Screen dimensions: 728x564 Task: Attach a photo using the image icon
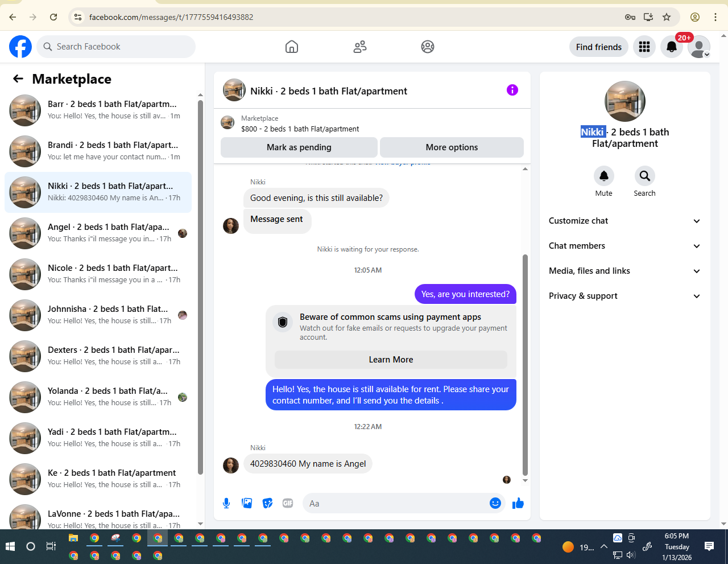point(247,503)
